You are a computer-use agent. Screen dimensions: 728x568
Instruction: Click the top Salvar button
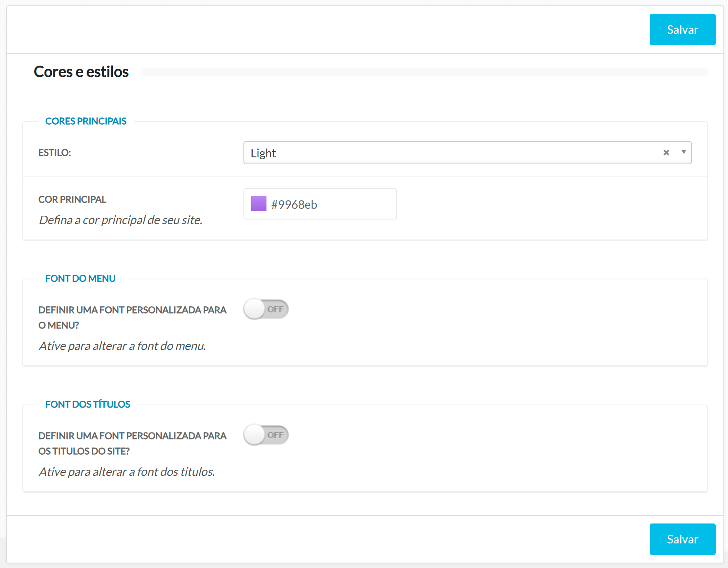pyautogui.click(x=682, y=30)
